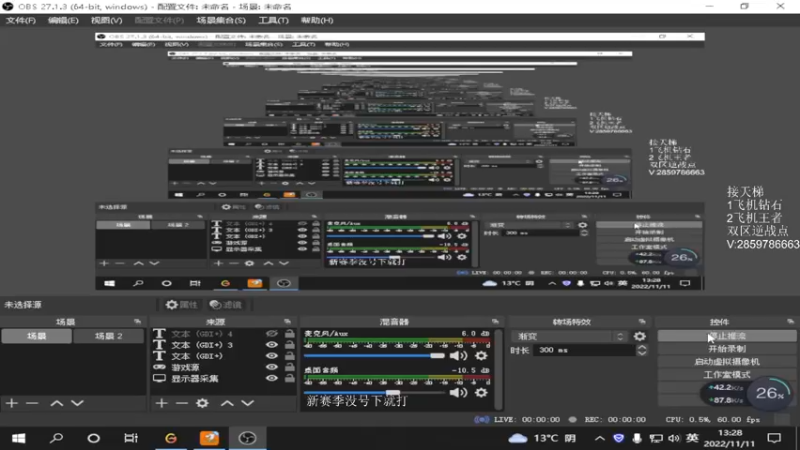
Task: Click the floating 26% performance widget
Action: [x=770, y=393]
